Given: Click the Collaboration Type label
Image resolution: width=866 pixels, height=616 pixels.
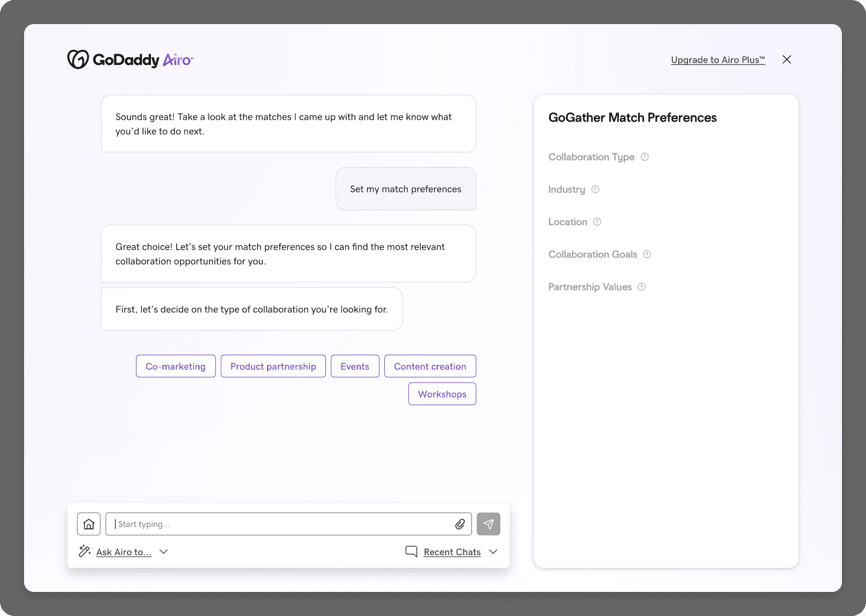Looking at the screenshot, I should pos(591,157).
